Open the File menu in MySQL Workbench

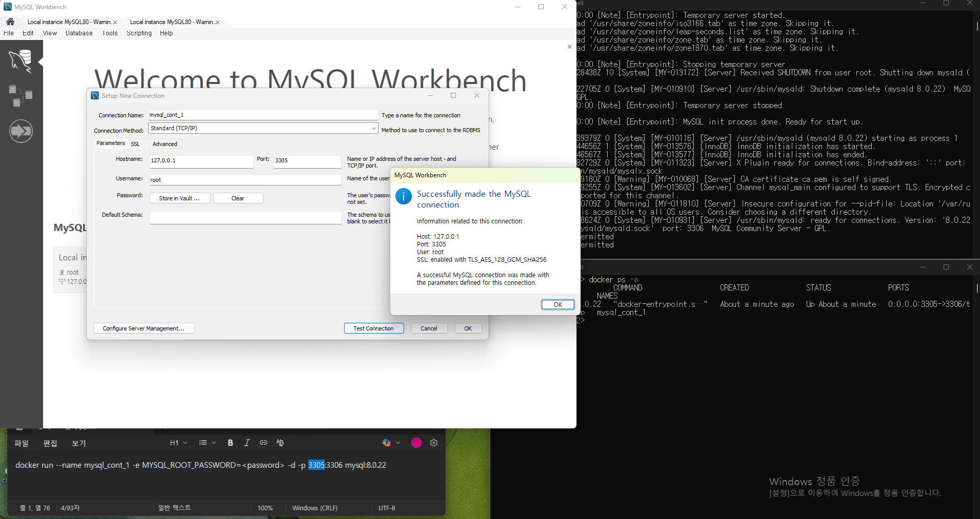pyautogui.click(x=9, y=33)
